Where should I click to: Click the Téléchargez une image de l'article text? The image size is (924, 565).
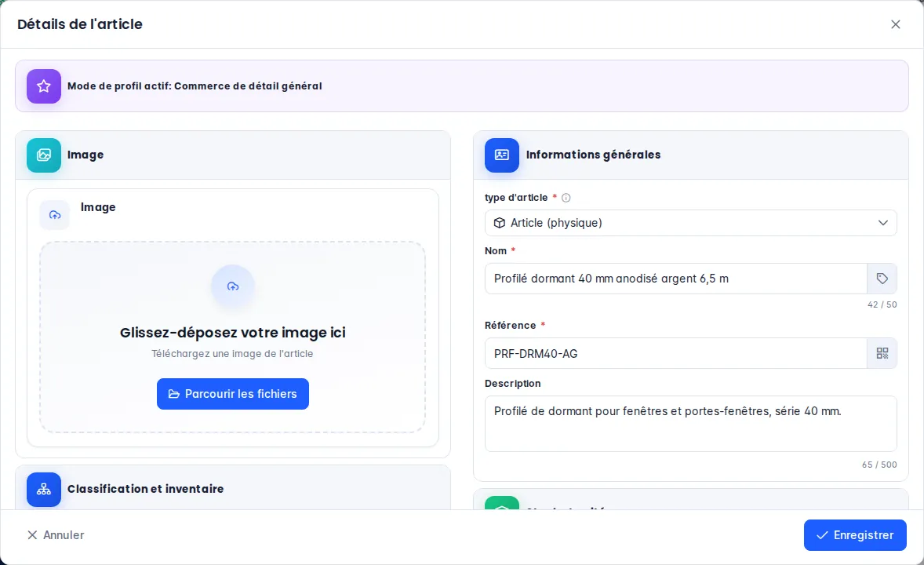point(232,354)
